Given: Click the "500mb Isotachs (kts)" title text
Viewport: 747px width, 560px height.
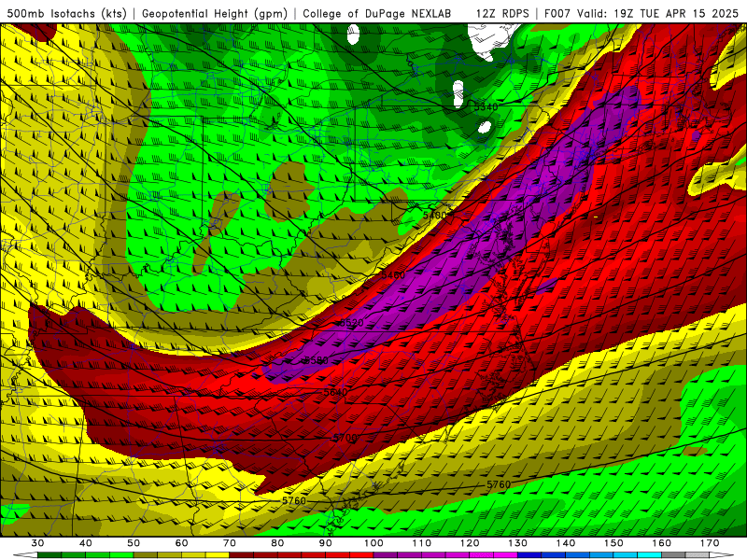Looking at the screenshot, I should click(66, 14).
